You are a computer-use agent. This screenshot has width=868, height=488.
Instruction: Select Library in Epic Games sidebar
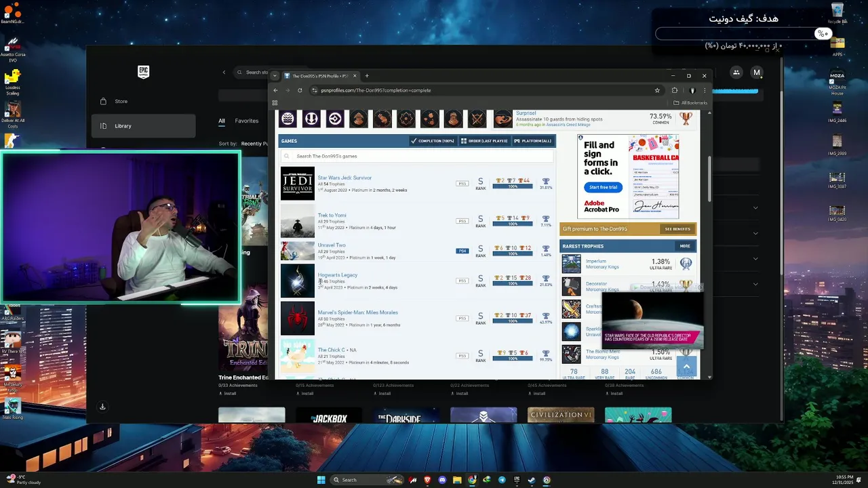tap(143, 125)
